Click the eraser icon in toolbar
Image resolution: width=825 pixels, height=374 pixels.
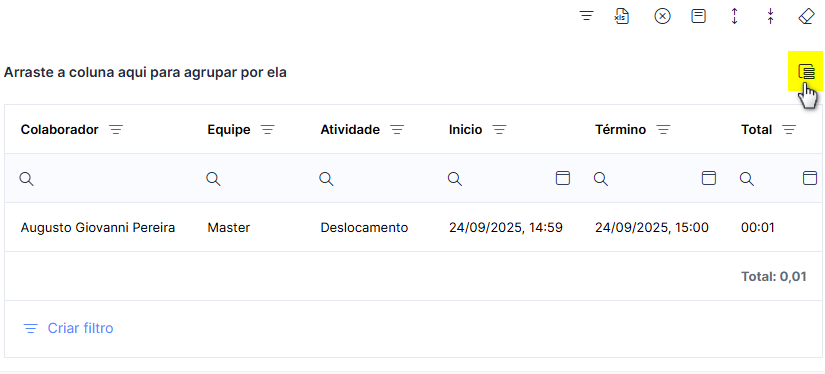tap(806, 16)
